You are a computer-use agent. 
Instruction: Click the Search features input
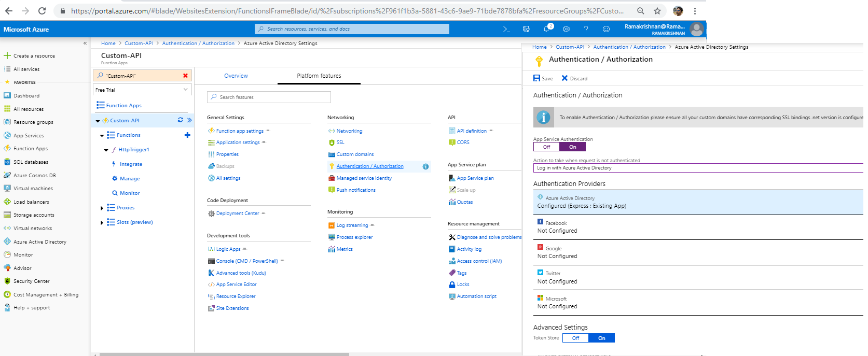pos(269,97)
